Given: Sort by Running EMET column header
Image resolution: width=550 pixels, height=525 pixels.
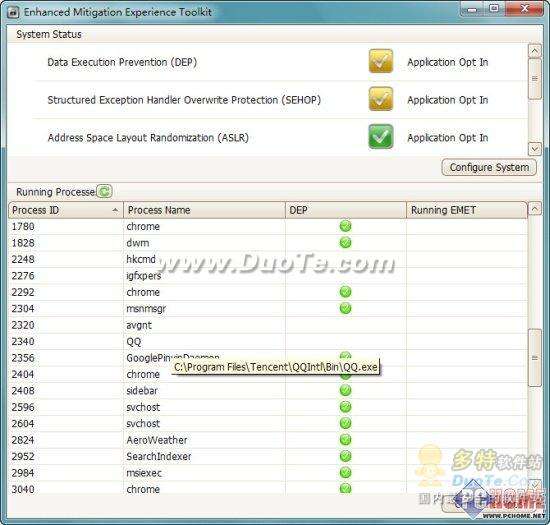Looking at the screenshot, I should coord(467,210).
